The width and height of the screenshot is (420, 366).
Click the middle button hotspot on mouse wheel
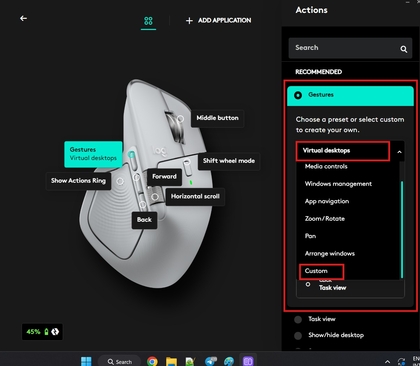pos(180,119)
